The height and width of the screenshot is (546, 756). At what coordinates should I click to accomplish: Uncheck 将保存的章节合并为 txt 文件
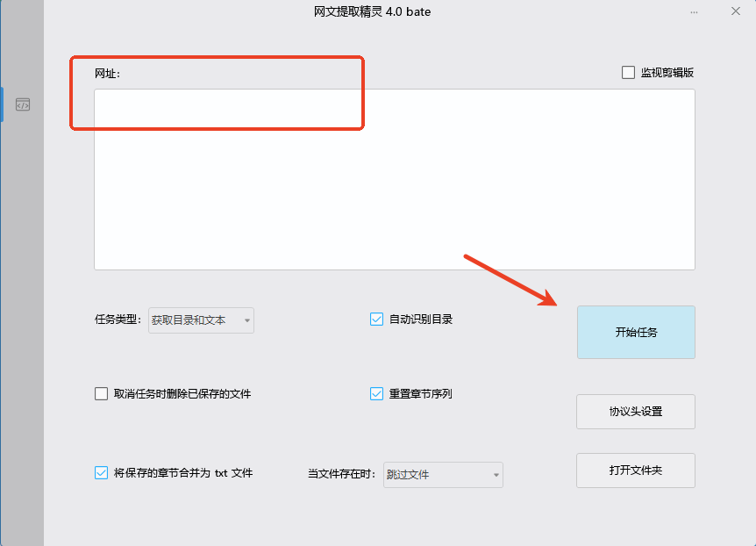coord(101,472)
